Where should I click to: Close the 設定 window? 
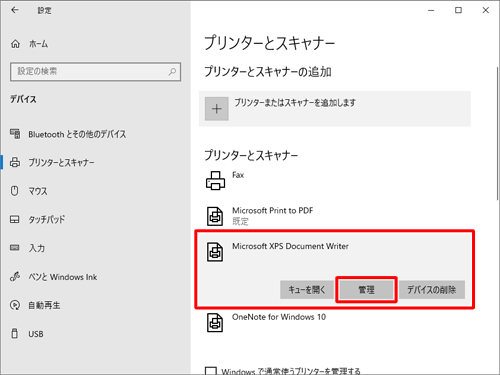pos(486,10)
